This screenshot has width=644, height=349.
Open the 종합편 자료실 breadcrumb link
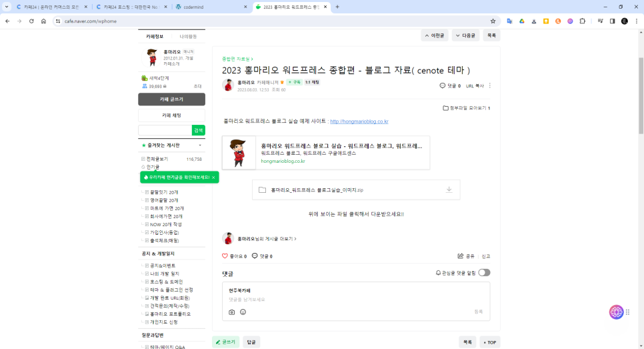pyautogui.click(x=237, y=59)
